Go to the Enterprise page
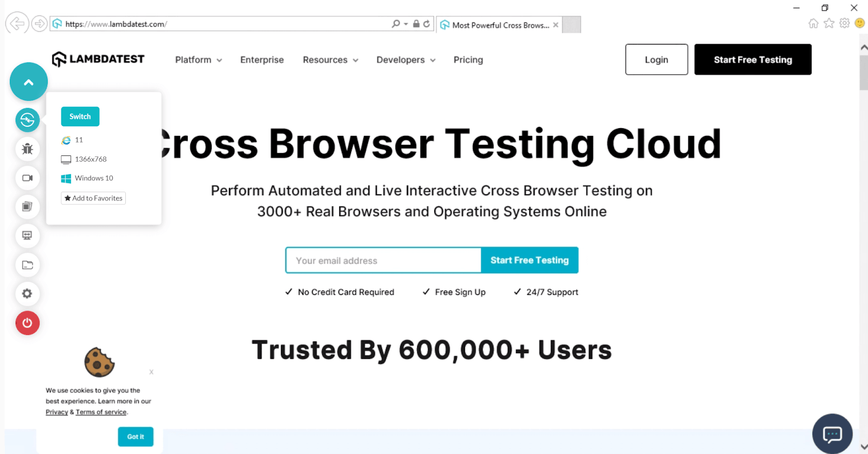Viewport: 868px width, 454px height. click(x=262, y=60)
